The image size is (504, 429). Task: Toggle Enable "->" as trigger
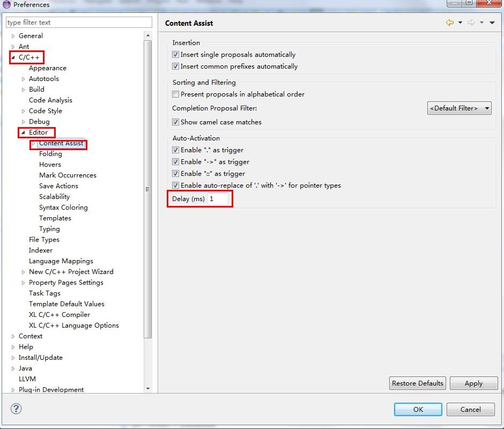175,162
